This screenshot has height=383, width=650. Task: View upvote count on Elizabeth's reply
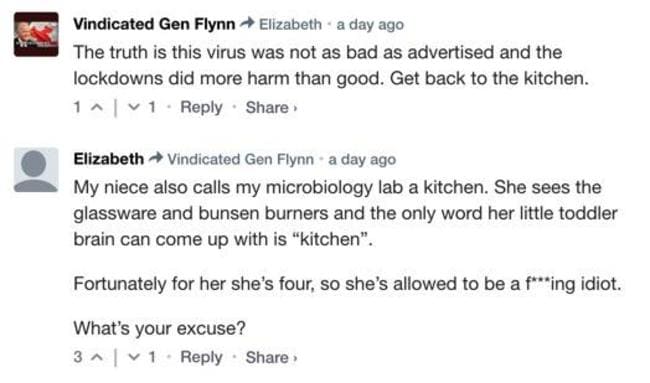point(78,357)
